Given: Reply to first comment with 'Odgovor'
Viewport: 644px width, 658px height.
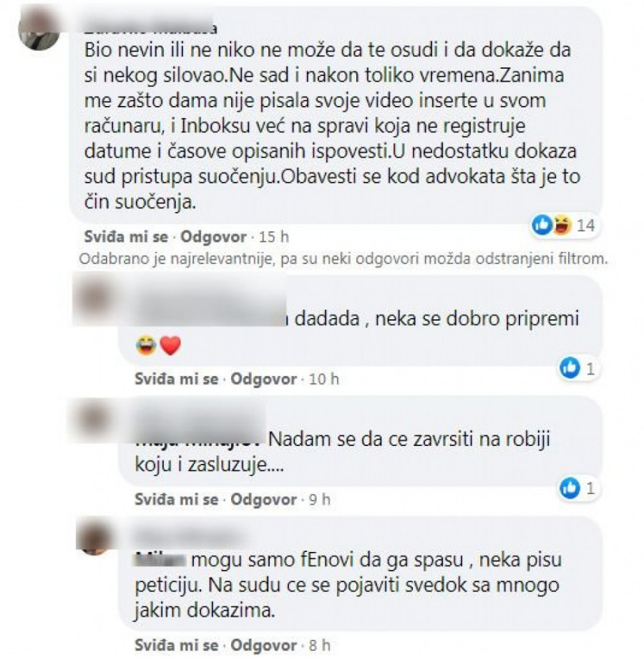Looking at the screenshot, I should 213,237.
